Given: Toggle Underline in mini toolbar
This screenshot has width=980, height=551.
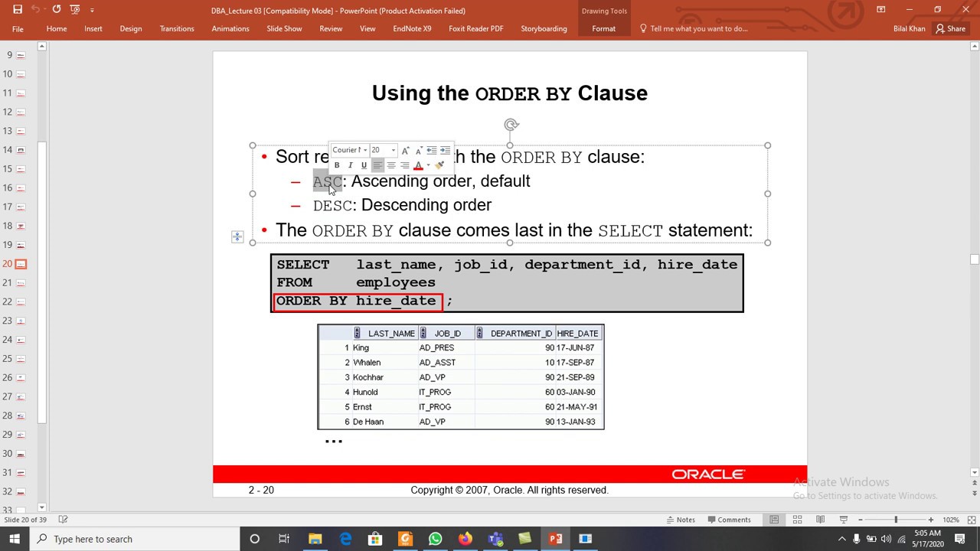Looking at the screenshot, I should [x=364, y=165].
